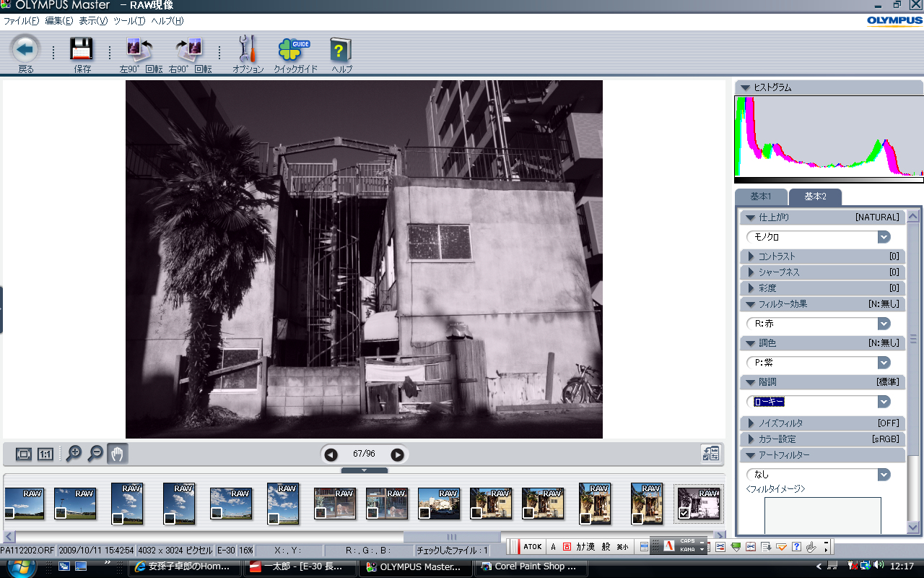Screen dimensions: 924x578
Task: Rotate the image left 90° (左90°回転)
Action: click(140, 50)
